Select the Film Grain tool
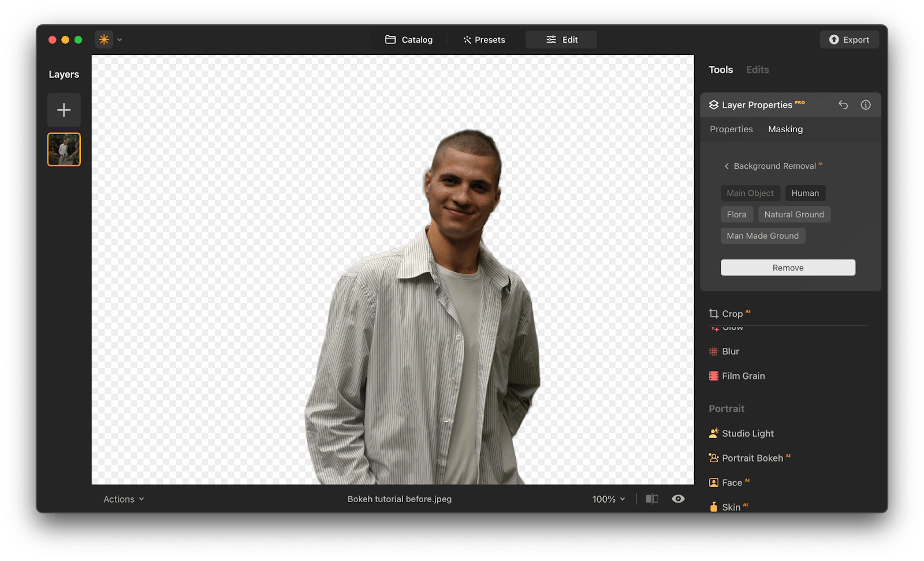 pyautogui.click(x=743, y=376)
